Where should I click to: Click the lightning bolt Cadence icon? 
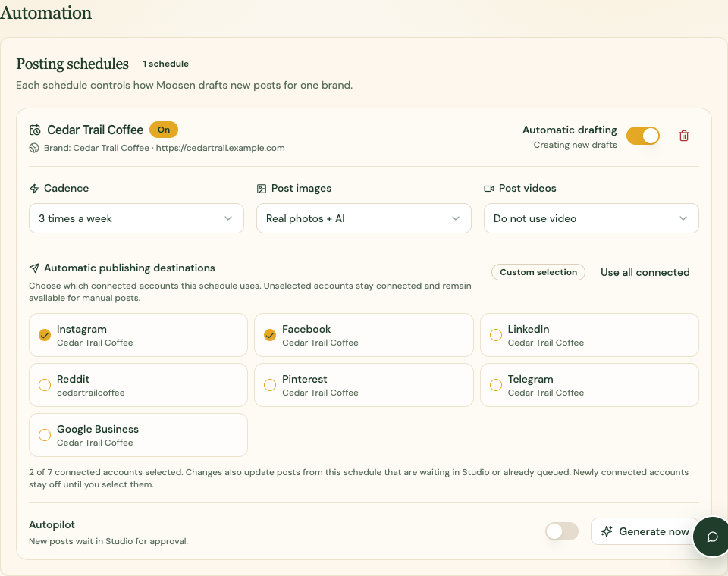tap(34, 189)
